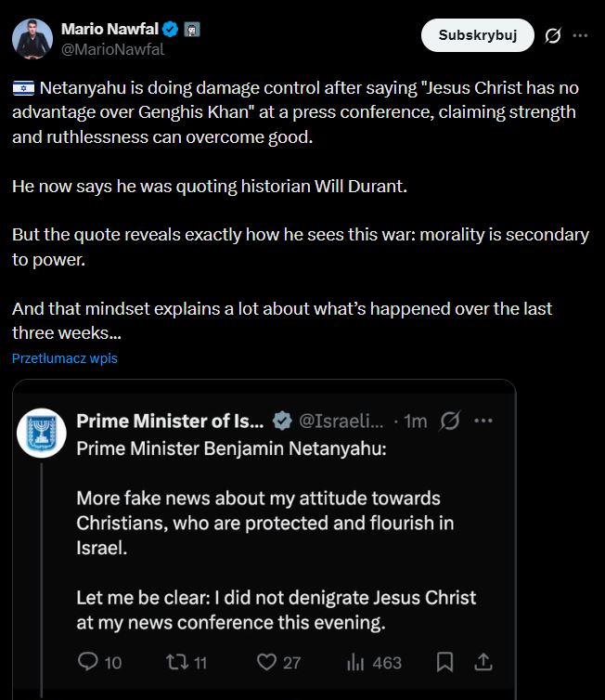This screenshot has width=605, height=700.
Task: Expand the three-dot menu in the quoted post
Action: pyautogui.click(x=483, y=421)
